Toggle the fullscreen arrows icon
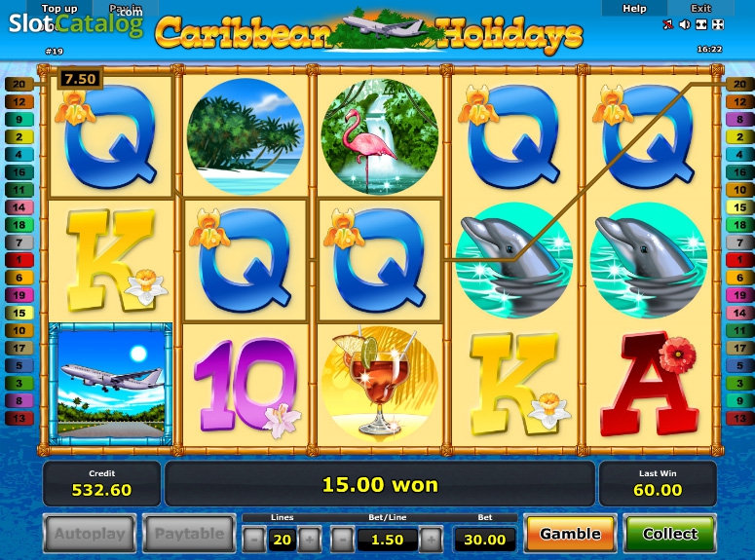This screenshot has width=755, height=560. pyautogui.click(x=717, y=24)
